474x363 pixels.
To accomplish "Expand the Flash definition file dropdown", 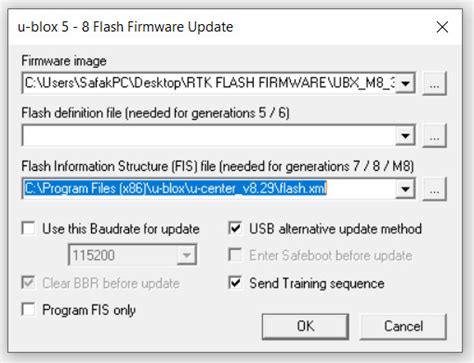I will 405,136.
